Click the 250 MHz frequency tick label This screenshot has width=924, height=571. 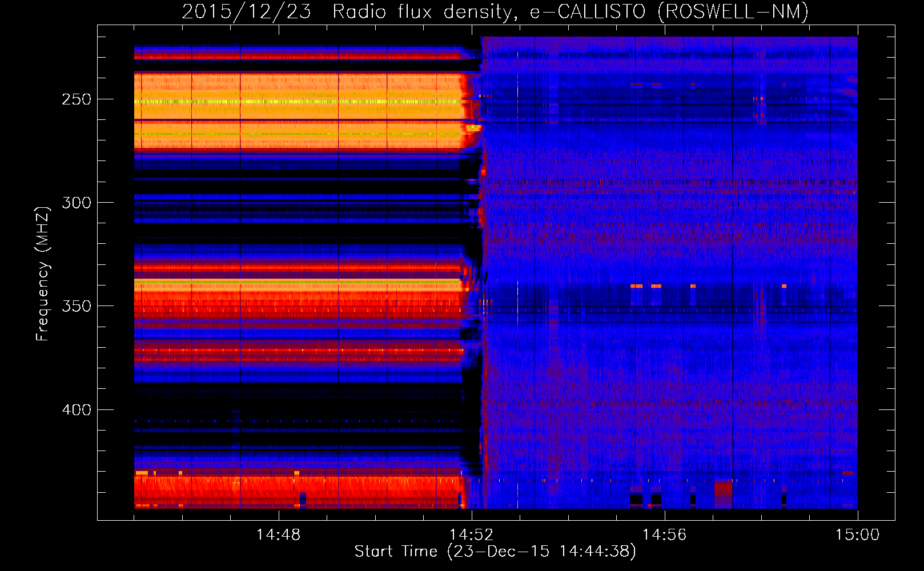pyautogui.click(x=77, y=99)
